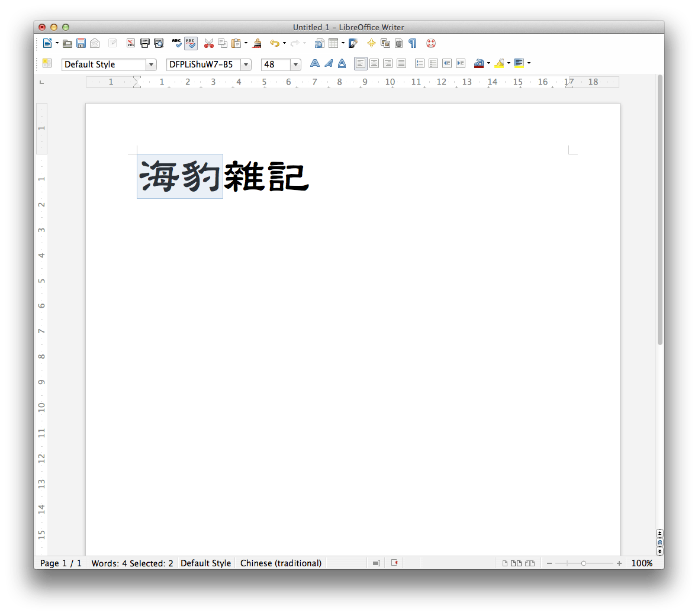The width and height of the screenshot is (698, 616).
Task: Open the Undo history dropdown arrow
Action: coord(284,43)
